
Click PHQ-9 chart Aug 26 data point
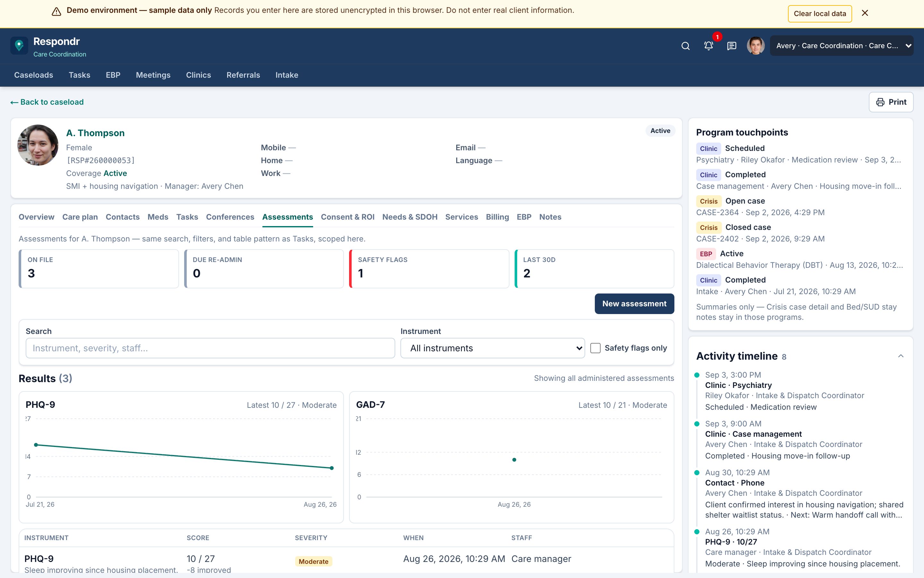click(x=332, y=468)
